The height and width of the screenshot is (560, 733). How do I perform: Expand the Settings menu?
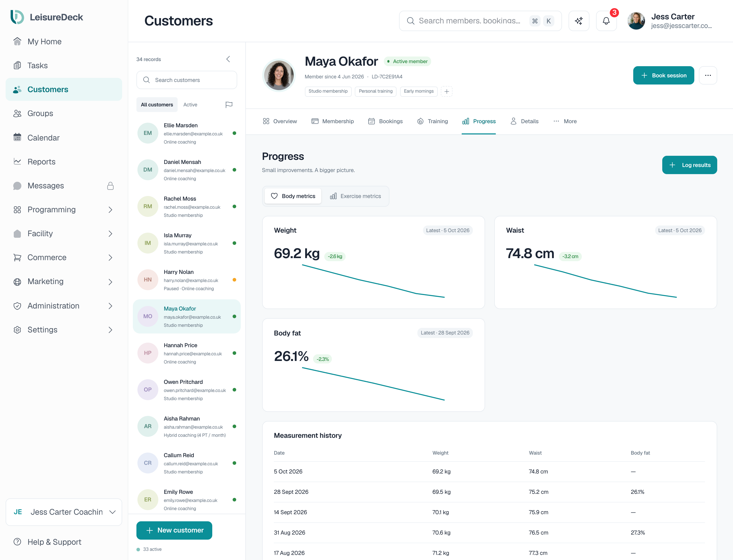pos(110,330)
